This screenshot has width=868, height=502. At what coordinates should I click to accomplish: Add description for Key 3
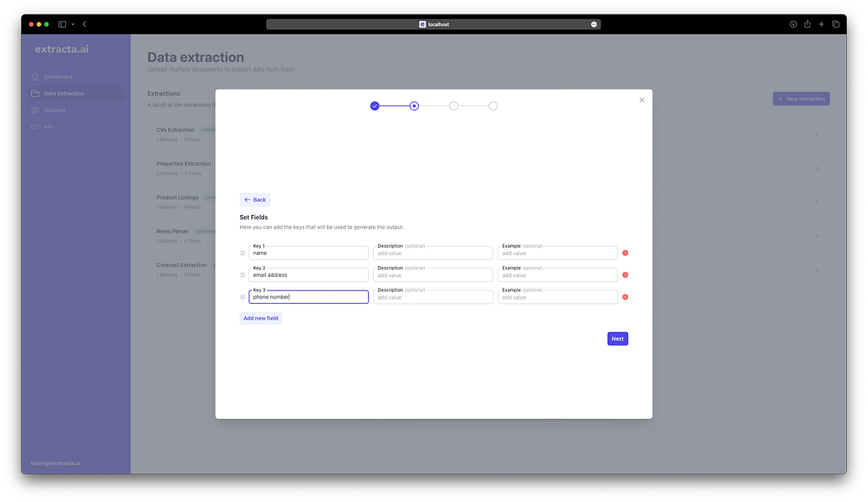[433, 297]
